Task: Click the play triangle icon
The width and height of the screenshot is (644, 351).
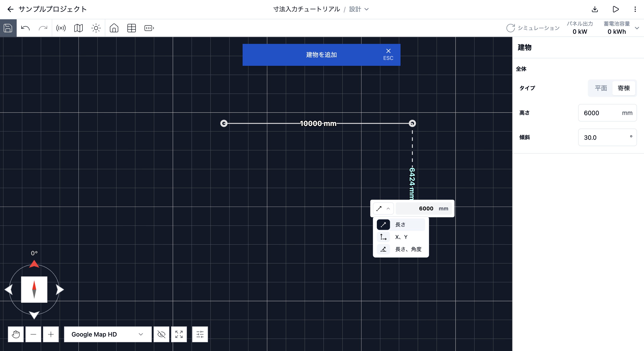Action: (616, 9)
